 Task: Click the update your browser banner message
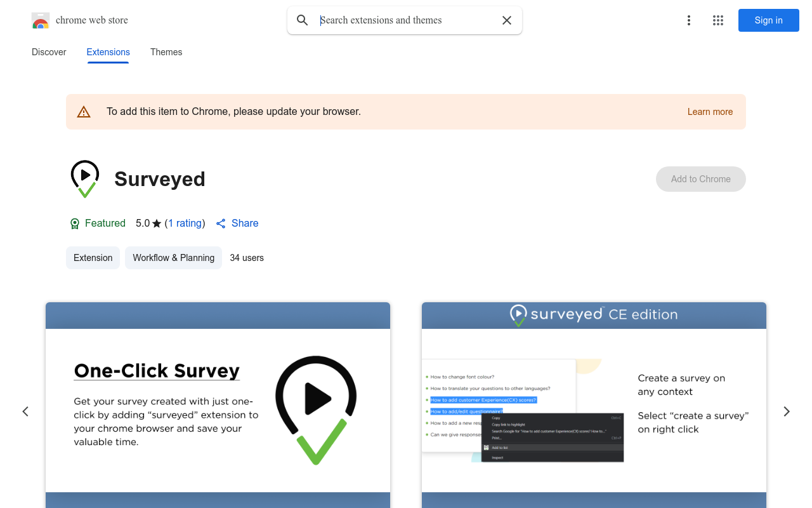[233, 112]
